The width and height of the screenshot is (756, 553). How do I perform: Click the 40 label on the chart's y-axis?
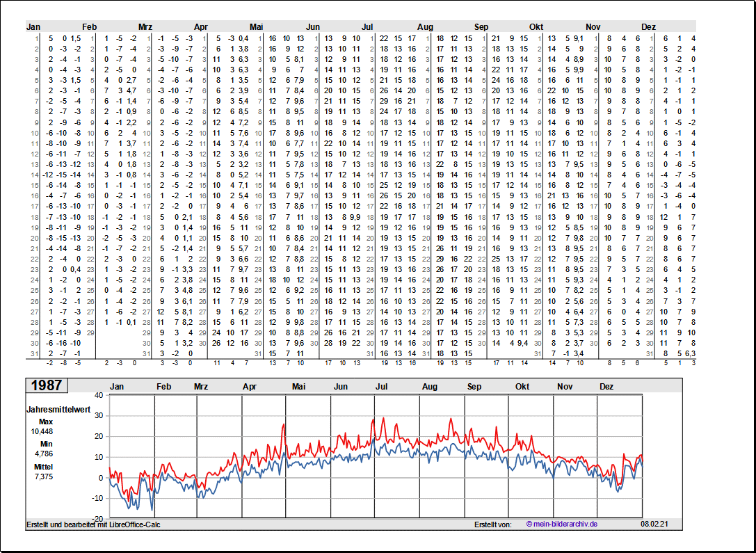pos(98,395)
